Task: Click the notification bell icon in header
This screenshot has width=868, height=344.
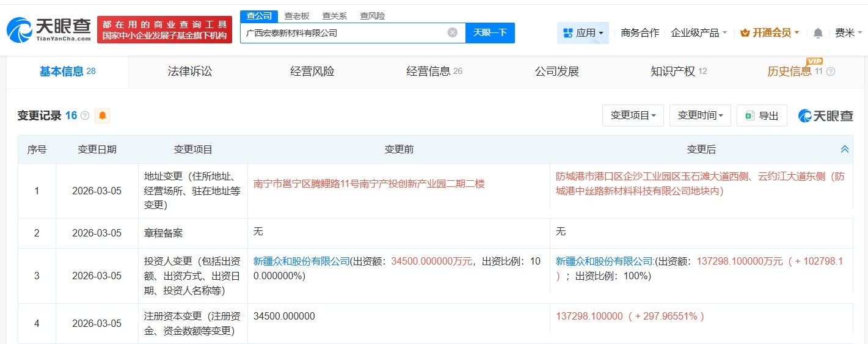Action: tap(818, 33)
